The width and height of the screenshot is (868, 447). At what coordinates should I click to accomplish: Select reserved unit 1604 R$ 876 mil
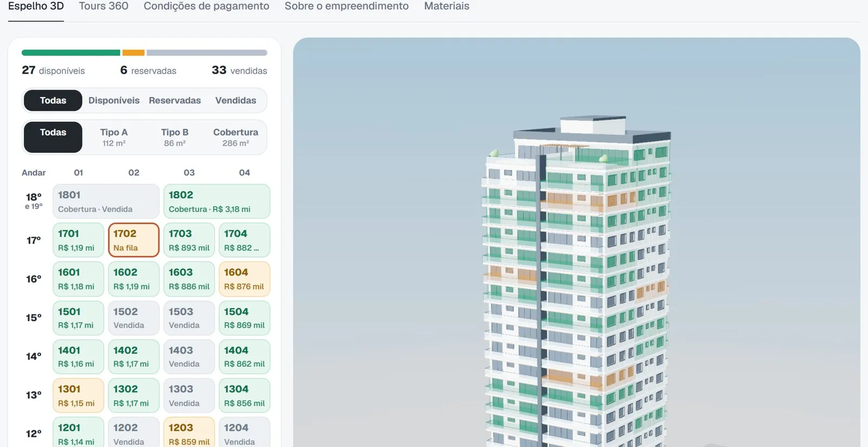coord(244,279)
